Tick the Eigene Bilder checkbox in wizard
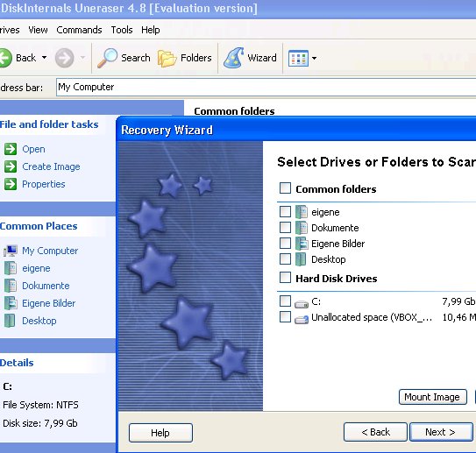This screenshot has width=476, height=453. click(285, 244)
